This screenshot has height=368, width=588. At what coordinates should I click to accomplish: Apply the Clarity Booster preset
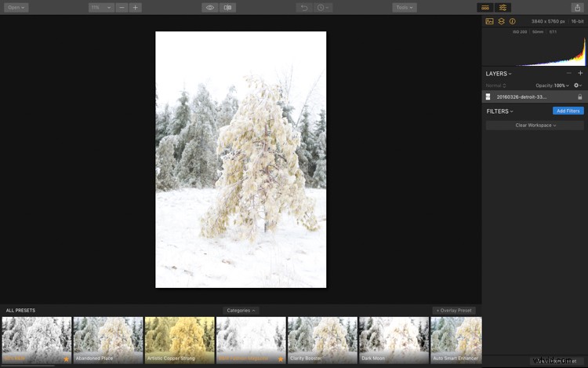click(322, 340)
